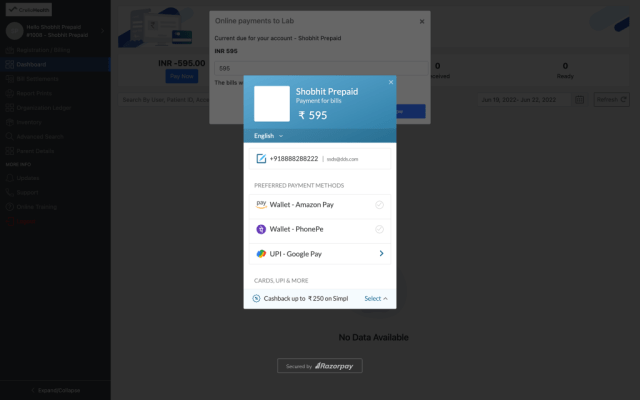Click the Google Pay UPI logo

261,253
